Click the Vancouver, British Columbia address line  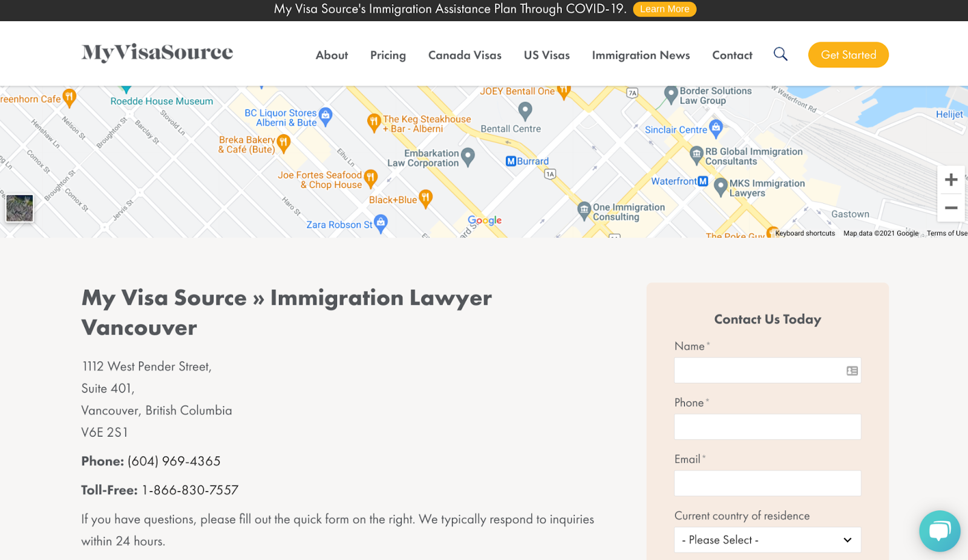tap(157, 411)
